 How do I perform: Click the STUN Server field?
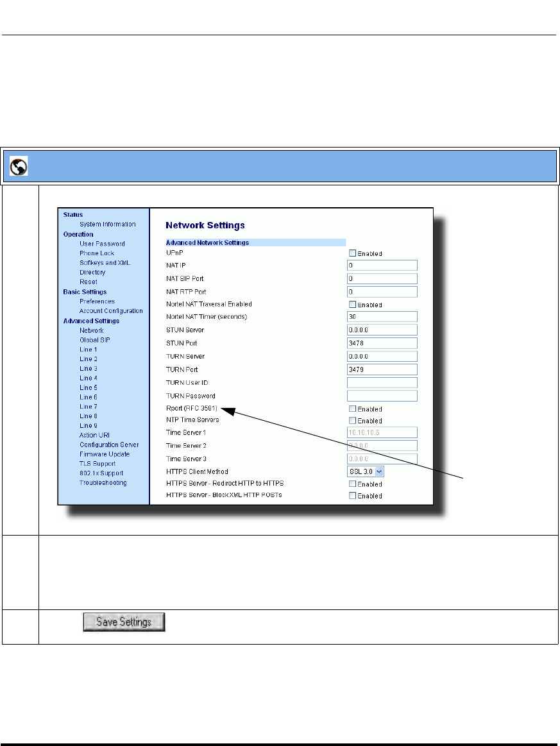382,330
